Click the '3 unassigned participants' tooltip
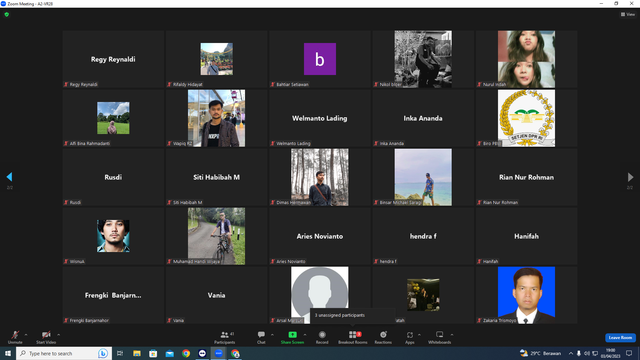 coord(353,316)
